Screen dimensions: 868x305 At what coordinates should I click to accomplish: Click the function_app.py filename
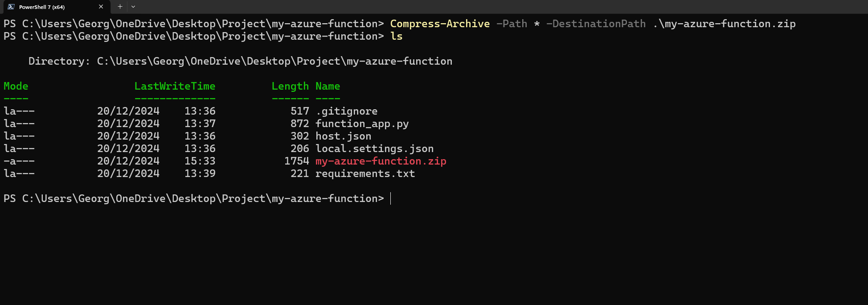(x=362, y=124)
